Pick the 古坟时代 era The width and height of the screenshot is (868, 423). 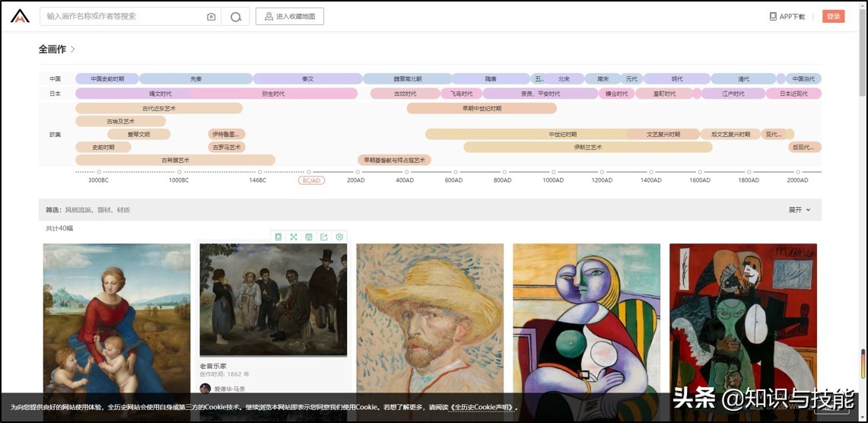pos(405,94)
